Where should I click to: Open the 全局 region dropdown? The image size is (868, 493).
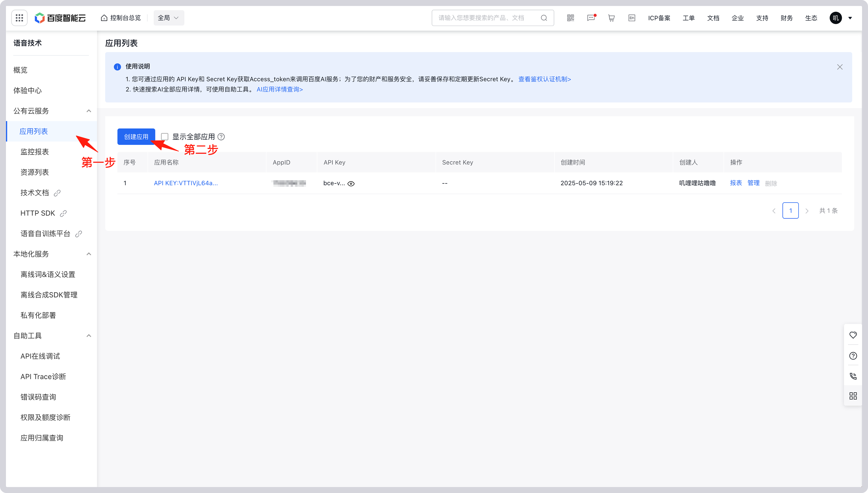coord(168,18)
